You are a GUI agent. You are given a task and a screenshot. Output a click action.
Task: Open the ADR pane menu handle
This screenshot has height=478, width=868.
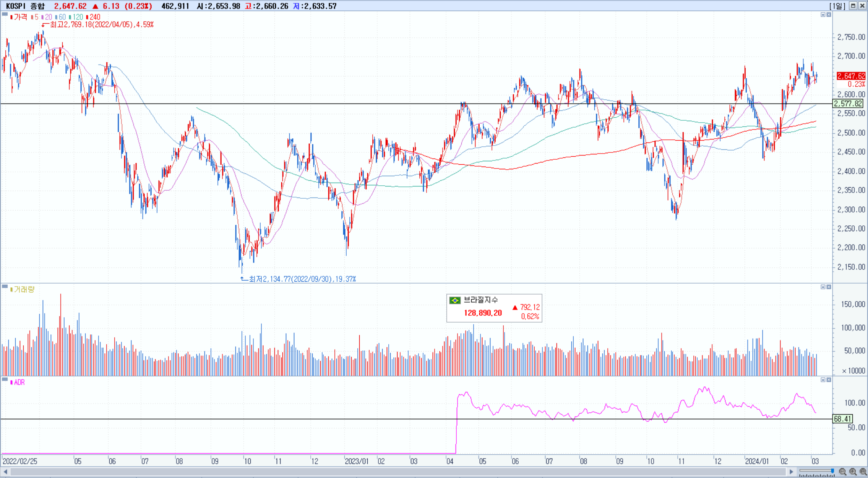coord(5,379)
